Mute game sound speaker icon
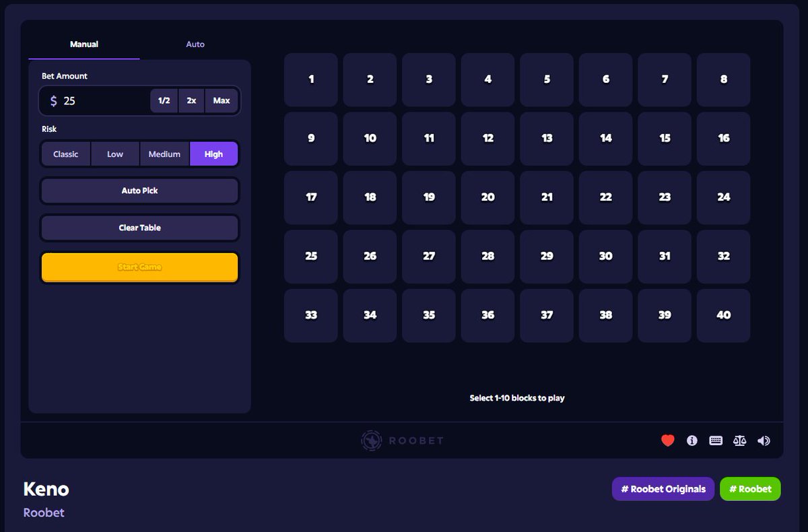808x532 pixels. [x=764, y=440]
